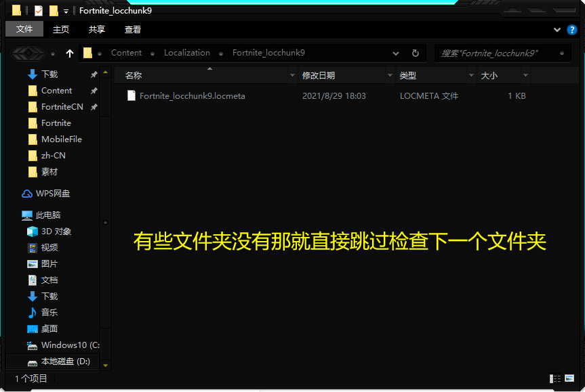Open 名称 column filter dropdown
Viewport: 585px width, 392px height.
[293, 76]
